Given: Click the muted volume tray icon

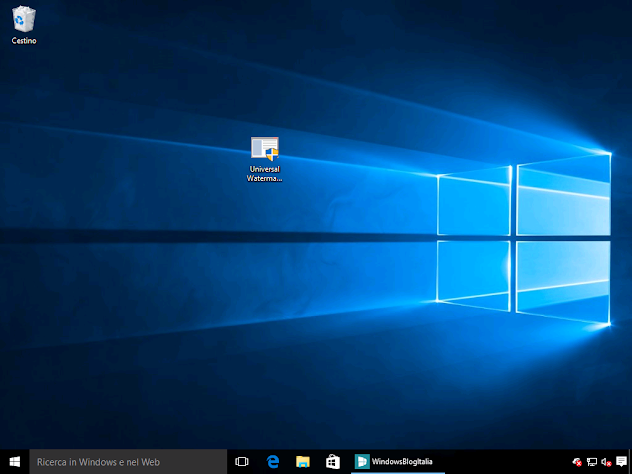Looking at the screenshot, I should (606, 462).
